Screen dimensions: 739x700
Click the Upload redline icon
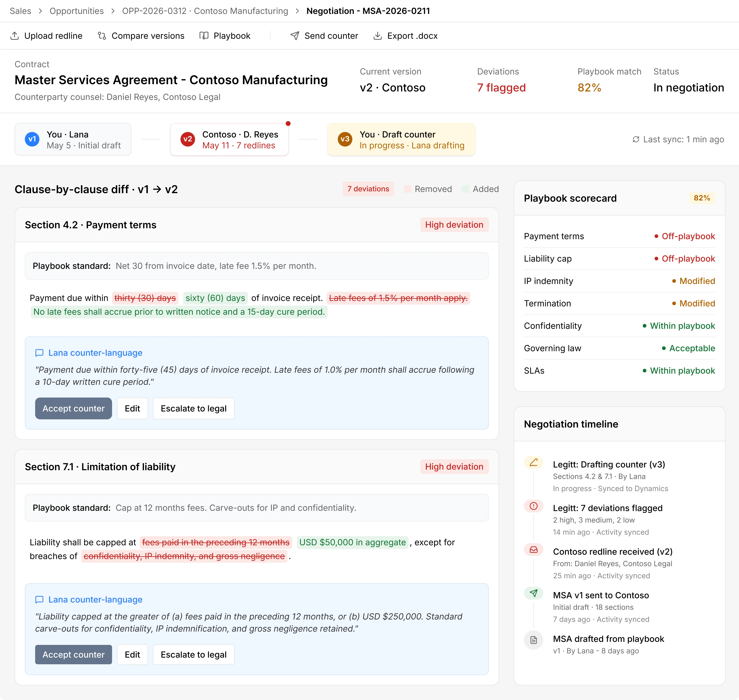click(15, 36)
